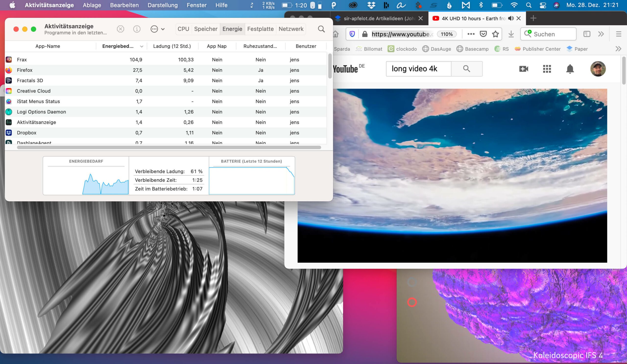Viewport: 627px width, 364px height.
Task: Sort by the Energiebedarf column header
Action: tap(121, 46)
